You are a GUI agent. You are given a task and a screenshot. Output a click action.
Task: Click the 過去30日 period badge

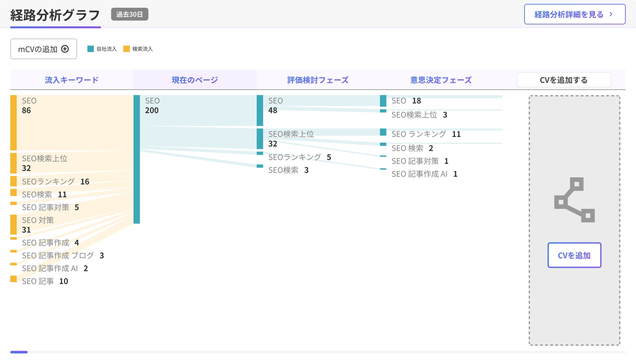tap(129, 14)
